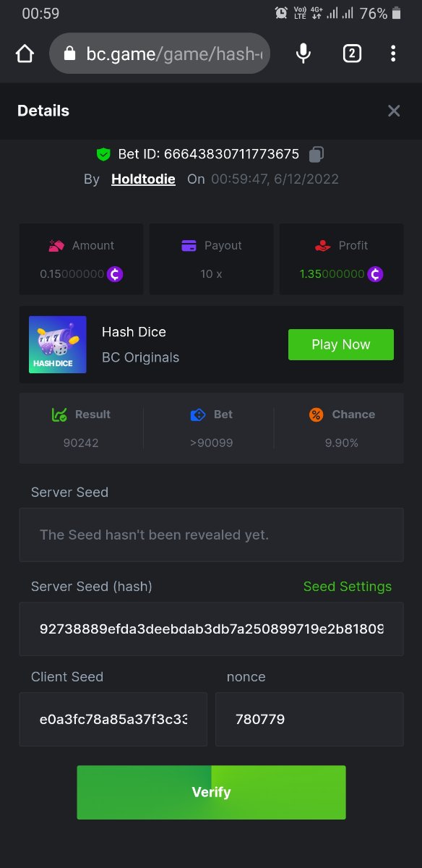Screen dimensions: 422x868
Task: Tap the green shield verified icon
Action: click(103, 154)
